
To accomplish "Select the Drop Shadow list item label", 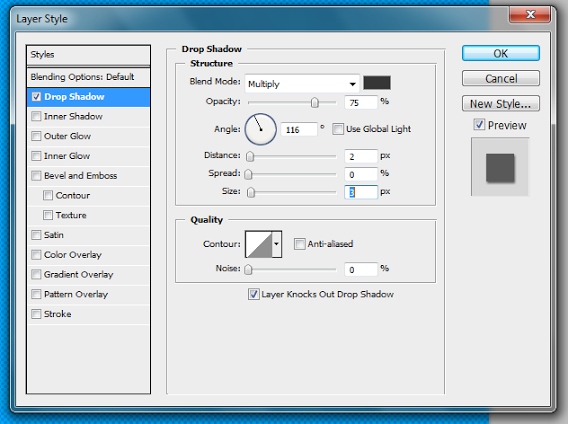I will [x=74, y=97].
